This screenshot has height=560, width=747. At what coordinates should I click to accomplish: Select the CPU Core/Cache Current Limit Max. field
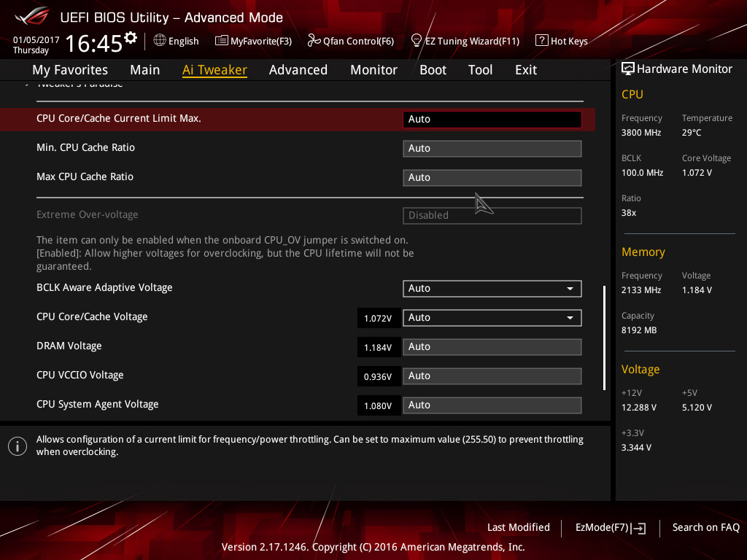492,120
